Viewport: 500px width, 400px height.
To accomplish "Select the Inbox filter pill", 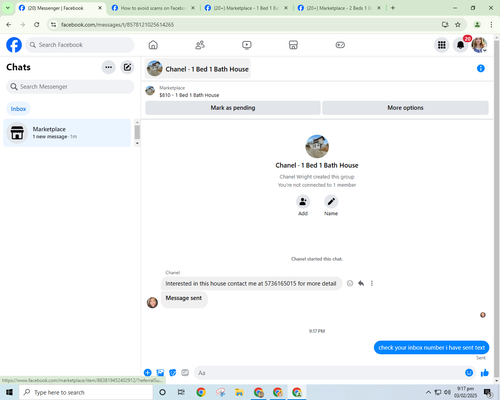I will pyautogui.click(x=18, y=109).
